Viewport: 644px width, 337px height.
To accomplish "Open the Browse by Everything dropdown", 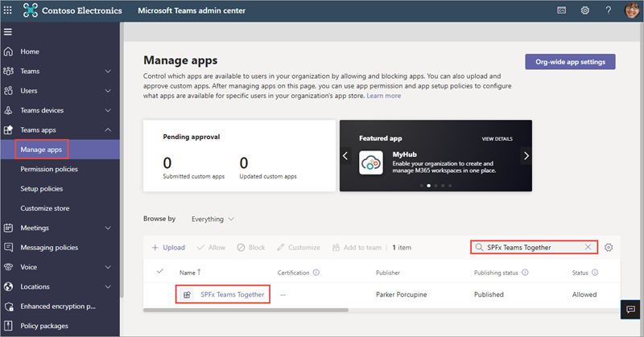I will 213,220.
